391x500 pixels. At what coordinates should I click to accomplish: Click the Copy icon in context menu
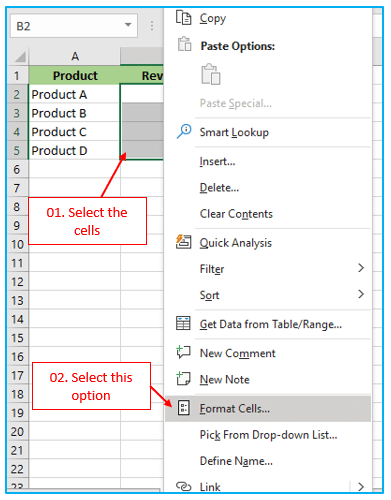tap(183, 18)
